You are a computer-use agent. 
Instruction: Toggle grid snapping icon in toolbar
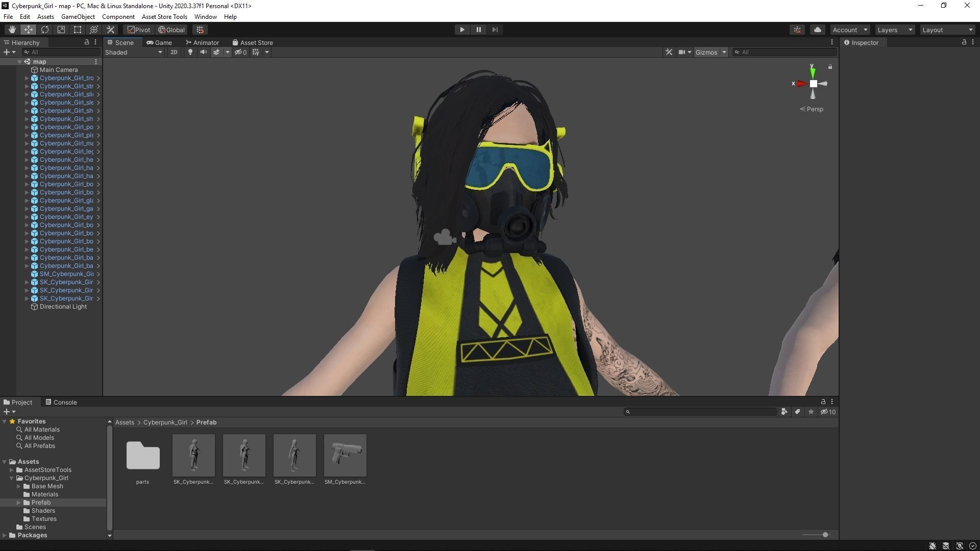[x=200, y=30]
